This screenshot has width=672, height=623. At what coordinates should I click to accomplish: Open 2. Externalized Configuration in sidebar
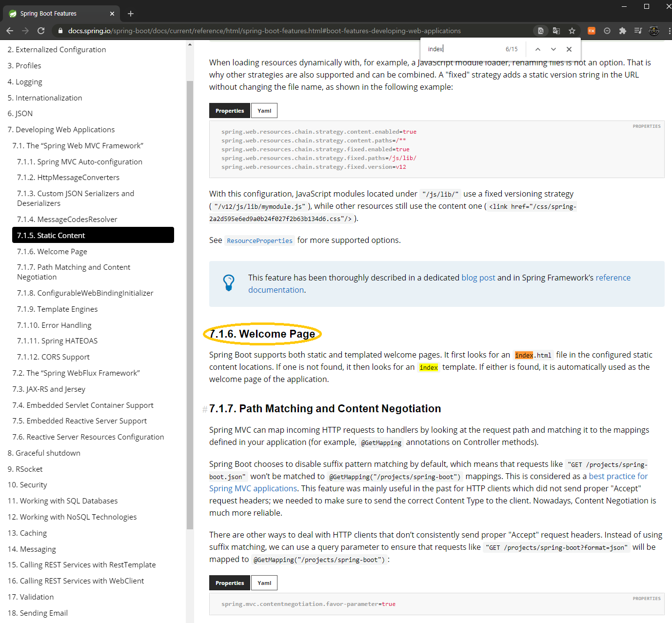[57, 50]
